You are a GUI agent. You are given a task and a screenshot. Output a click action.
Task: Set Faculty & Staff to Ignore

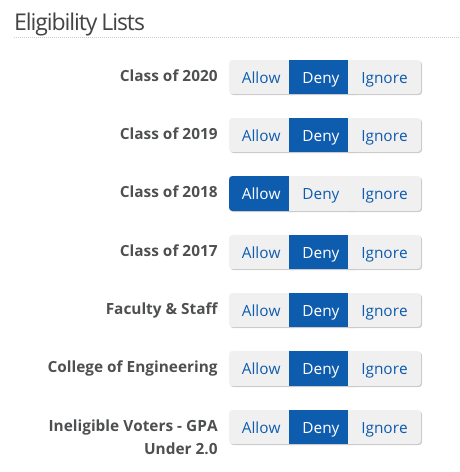click(x=385, y=310)
